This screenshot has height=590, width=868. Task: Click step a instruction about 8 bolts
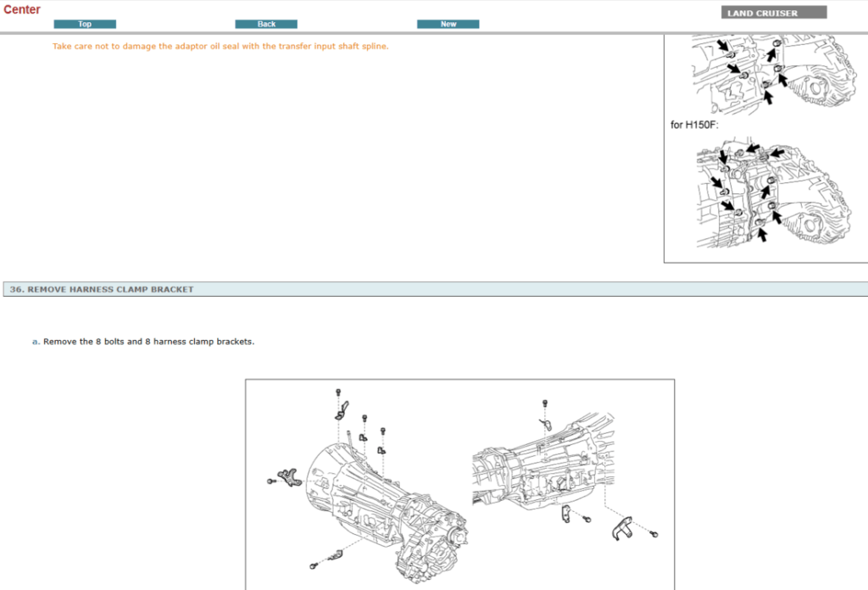tap(148, 342)
